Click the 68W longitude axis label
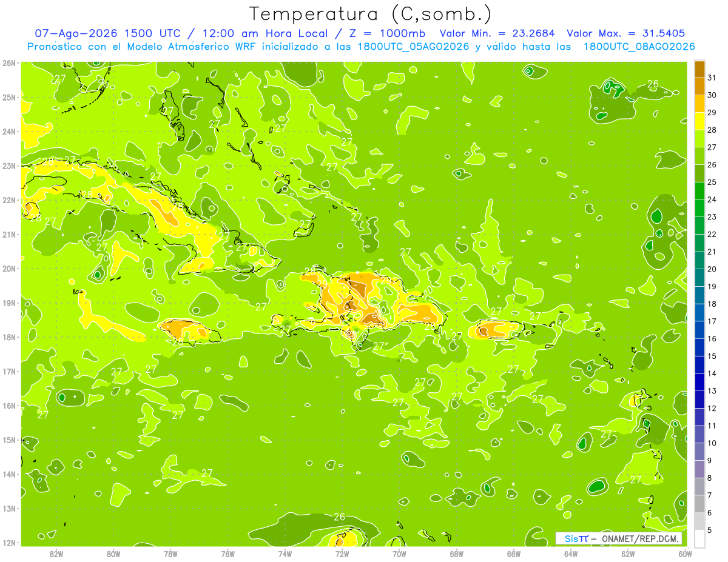This screenshot has height=562, width=728. tap(457, 554)
